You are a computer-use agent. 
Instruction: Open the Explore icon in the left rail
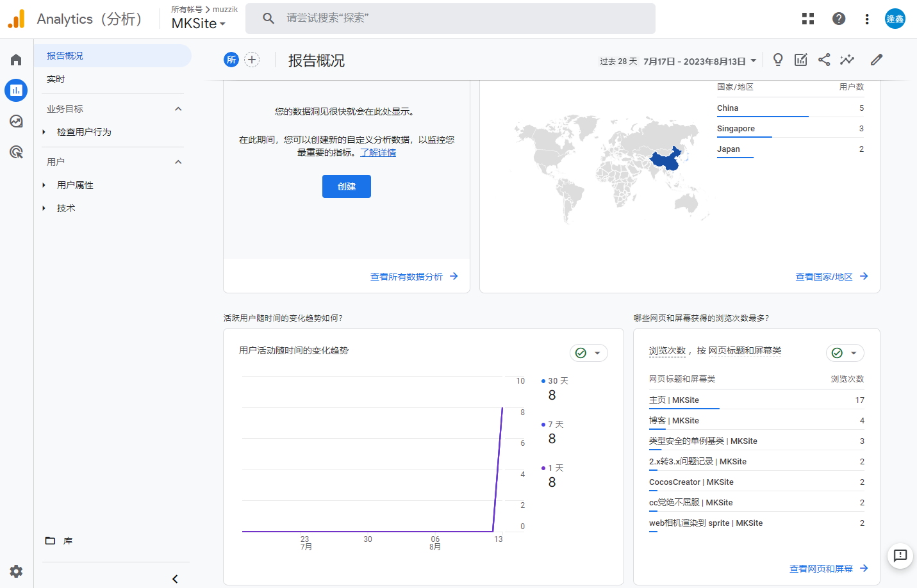point(16,121)
